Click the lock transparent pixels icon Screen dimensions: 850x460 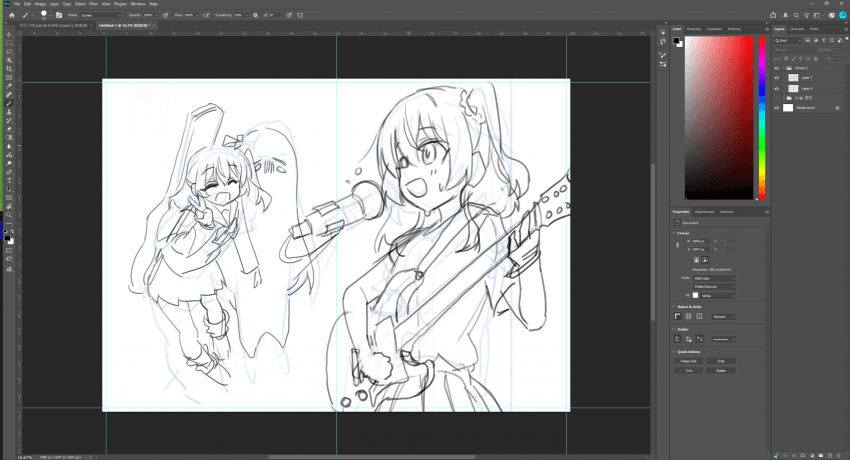(786, 59)
